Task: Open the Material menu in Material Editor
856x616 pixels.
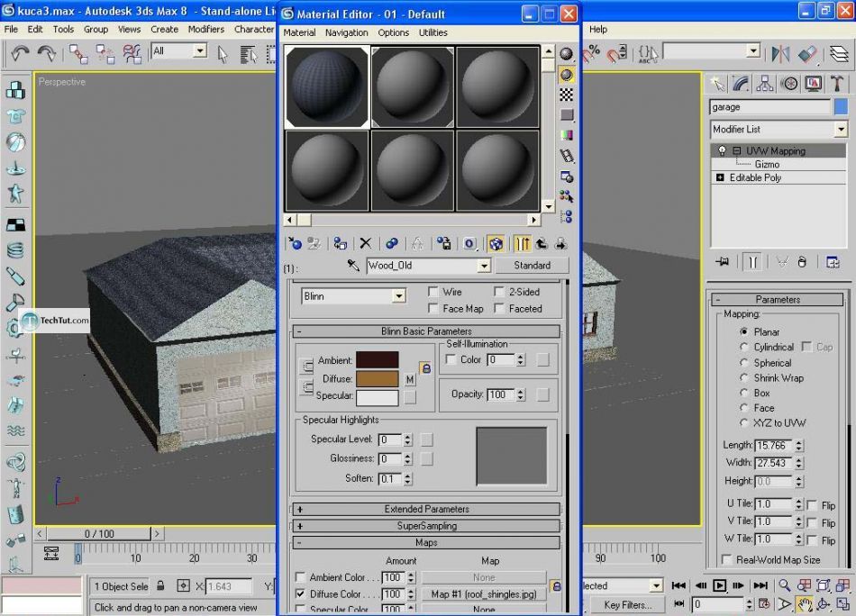Action: [x=299, y=32]
